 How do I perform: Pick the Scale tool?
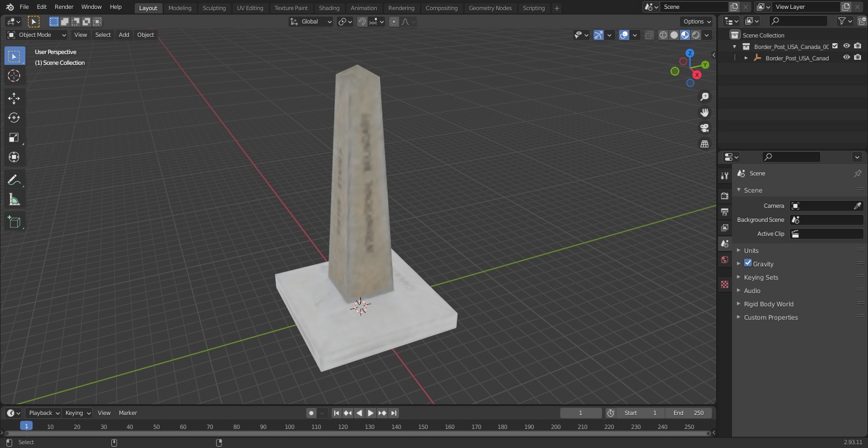(x=14, y=137)
